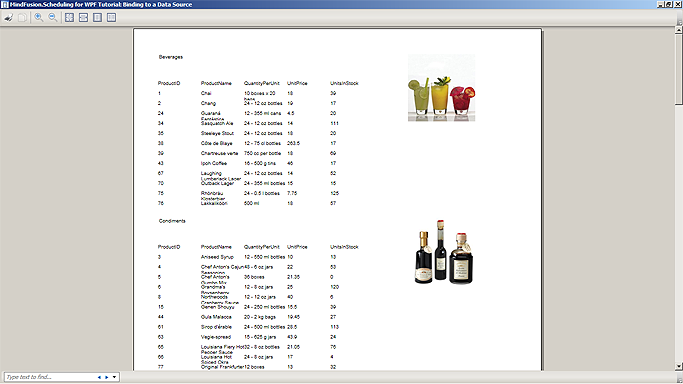Click the find next arrow
This screenshot has height=384, width=683.
click(x=106, y=377)
